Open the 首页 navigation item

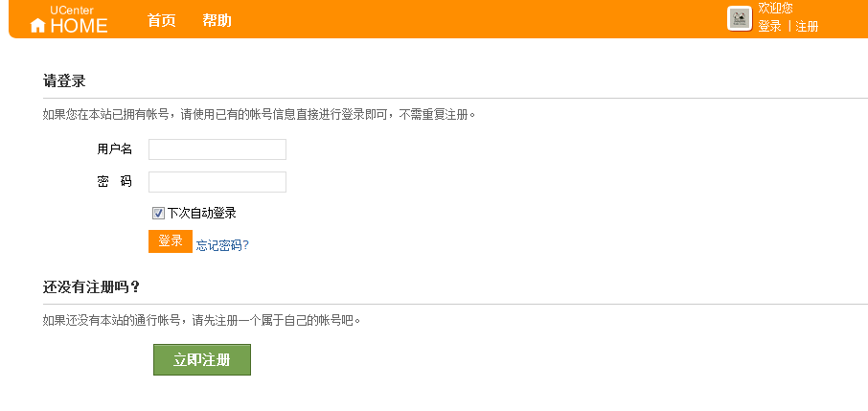coord(162,20)
